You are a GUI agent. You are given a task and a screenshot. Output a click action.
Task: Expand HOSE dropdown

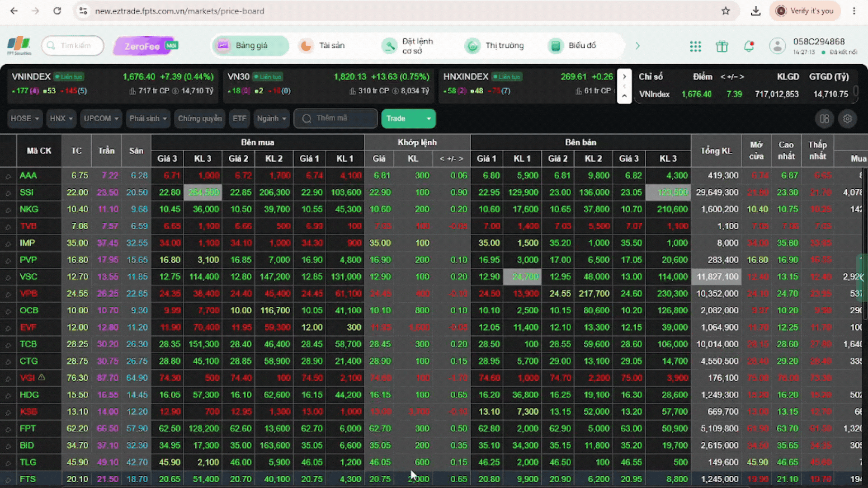(x=24, y=118)
